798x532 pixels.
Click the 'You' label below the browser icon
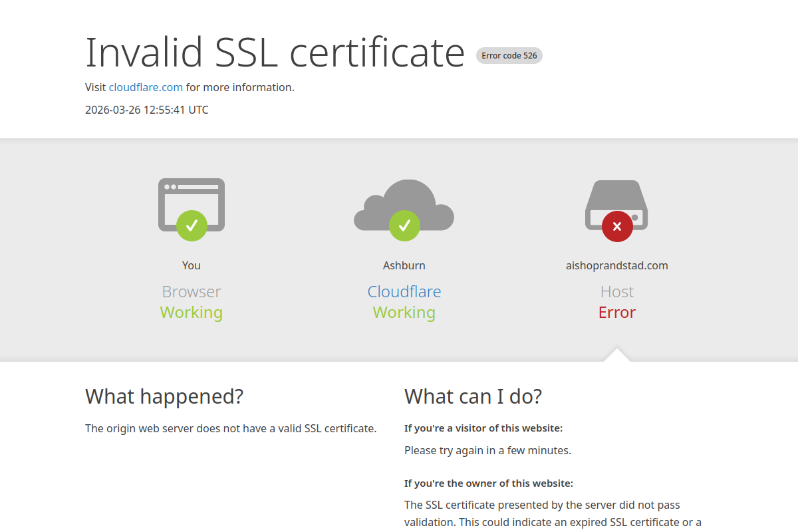(x=191, y=265)
